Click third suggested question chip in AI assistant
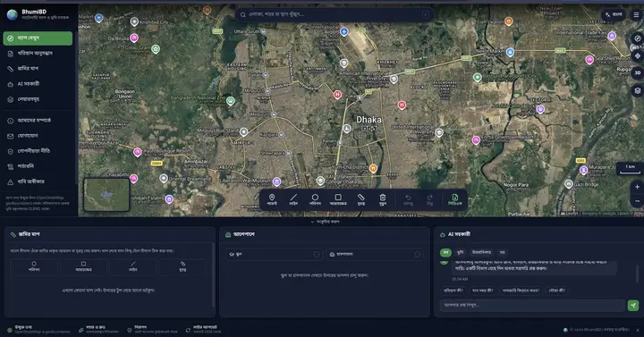The image size is (644, 337). [x=521, y=291]
